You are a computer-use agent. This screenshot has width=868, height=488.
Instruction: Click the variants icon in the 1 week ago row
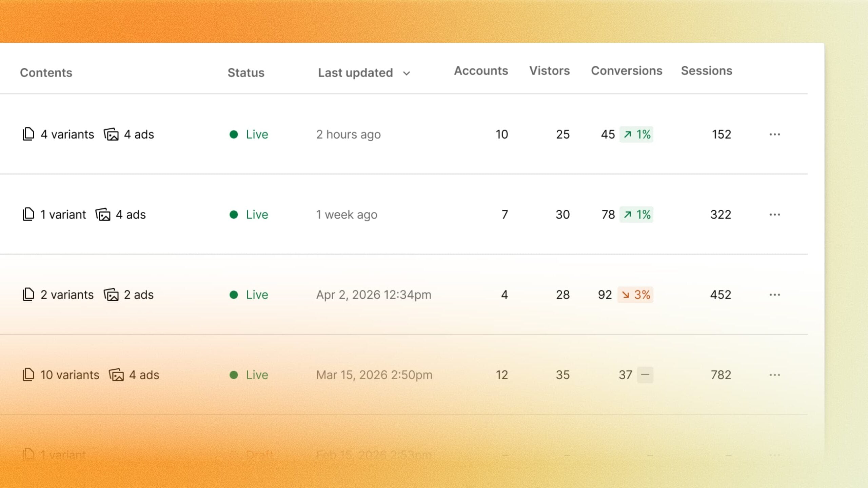click(x=28, y=214)
